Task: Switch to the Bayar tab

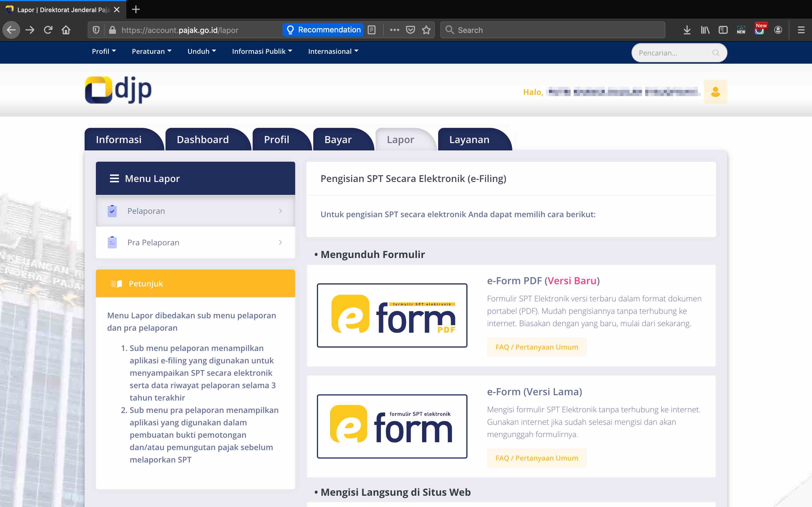Action: click(338, 139)
